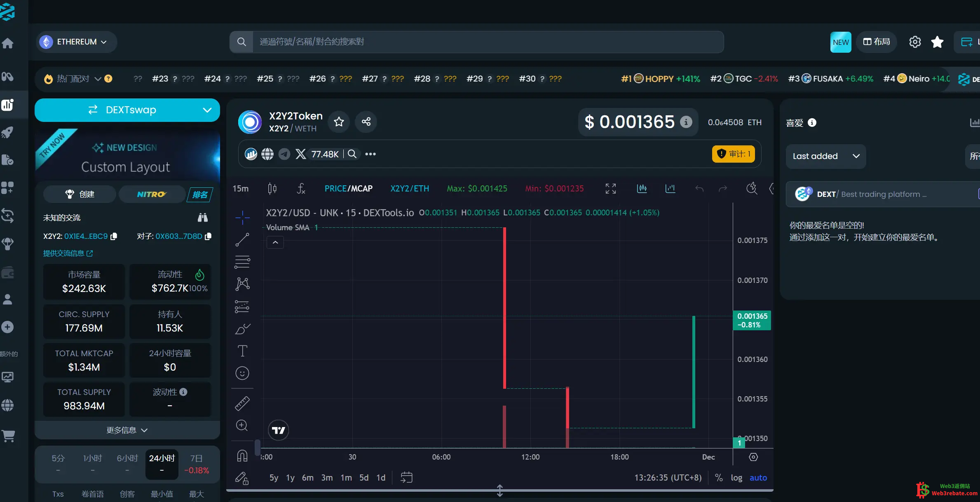980x502 pixels.
Task: Select the text annotation tool
Action: [242, 351]
